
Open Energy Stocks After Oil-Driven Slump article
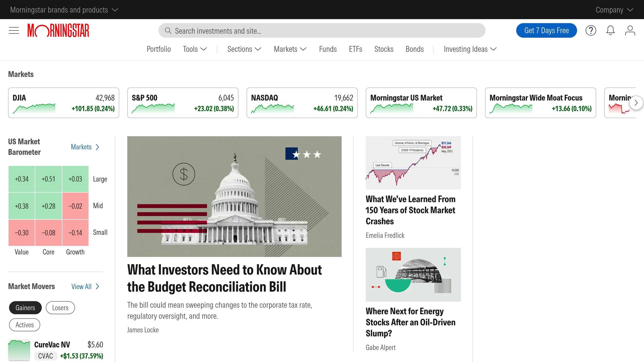coord(411,322)
